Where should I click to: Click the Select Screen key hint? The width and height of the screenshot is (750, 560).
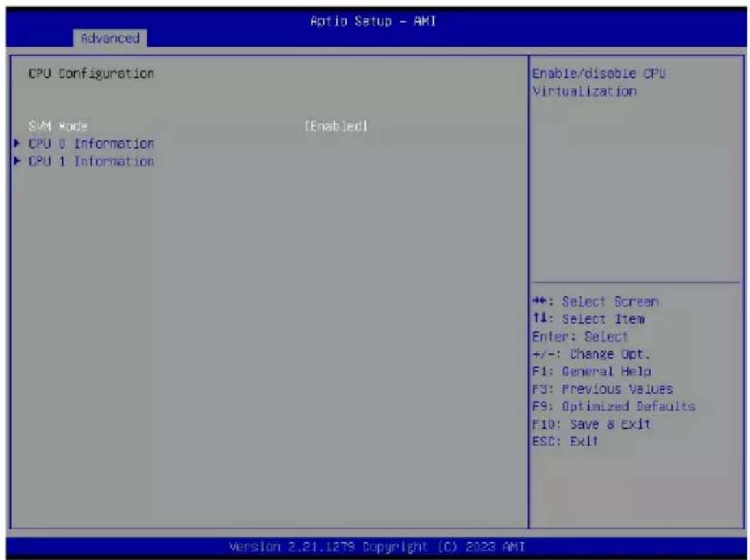pyautogui.click(x=595, y=302)
